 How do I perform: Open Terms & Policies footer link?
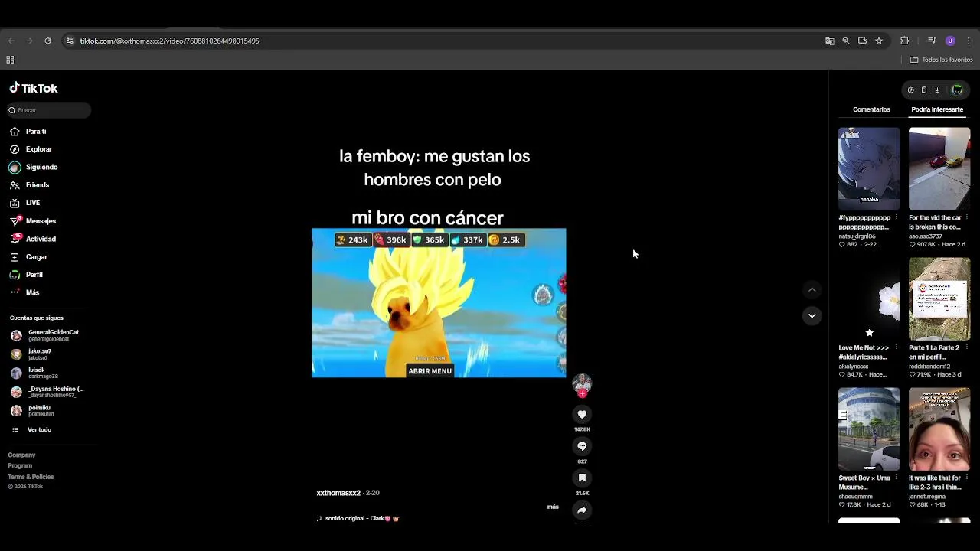(31, 477)
